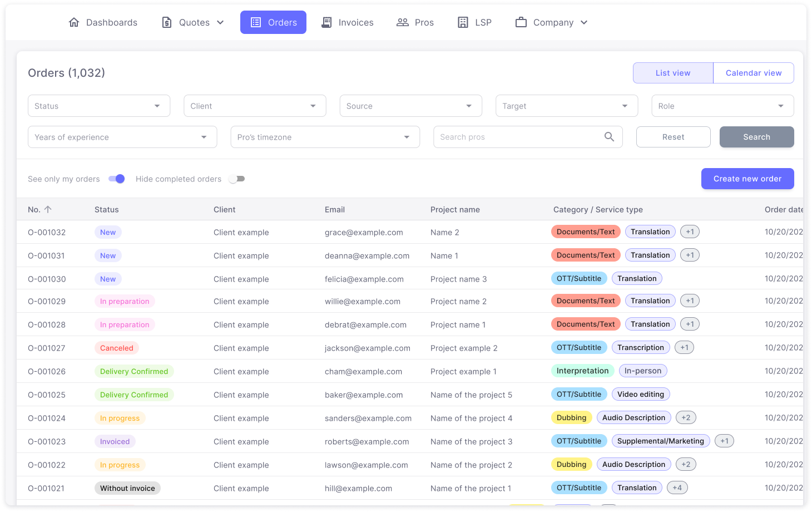The height and width of the screenshot is (512, 812).
Task: Click the Company briefcase icon
Action: [521, 22]
